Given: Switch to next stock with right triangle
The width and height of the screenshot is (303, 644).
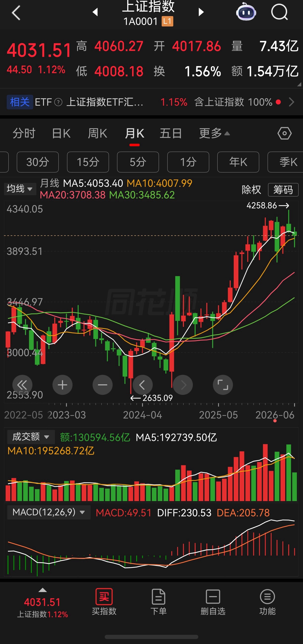Looking at the screenshot, I should click(x=201, y=12).
